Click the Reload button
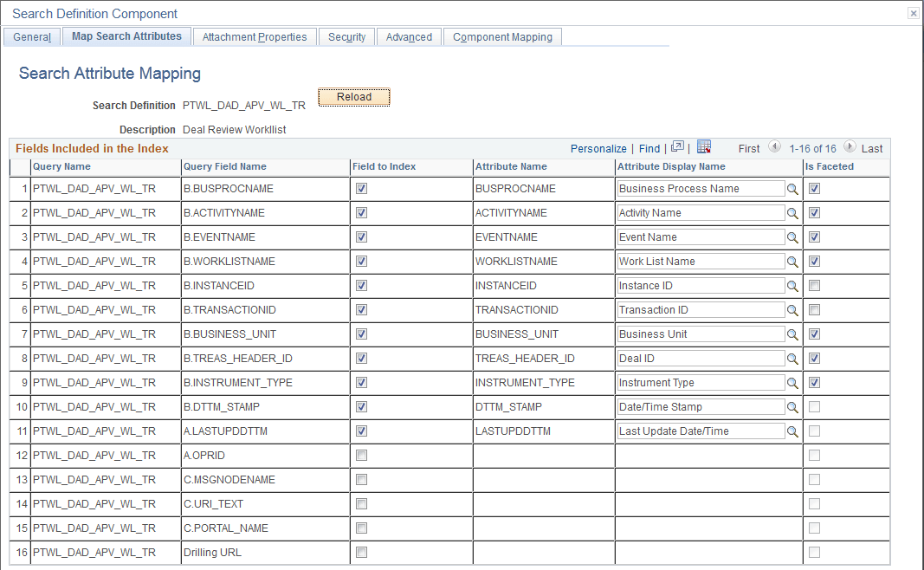The height and width of the screenshot is (570, 924). 353,97
